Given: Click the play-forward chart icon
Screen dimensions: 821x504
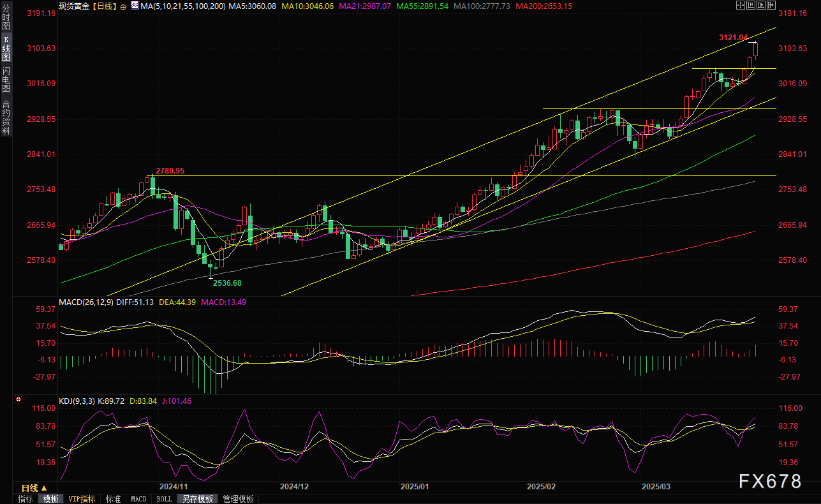Looking at the screenshot, I should click(x=760, y=6).
